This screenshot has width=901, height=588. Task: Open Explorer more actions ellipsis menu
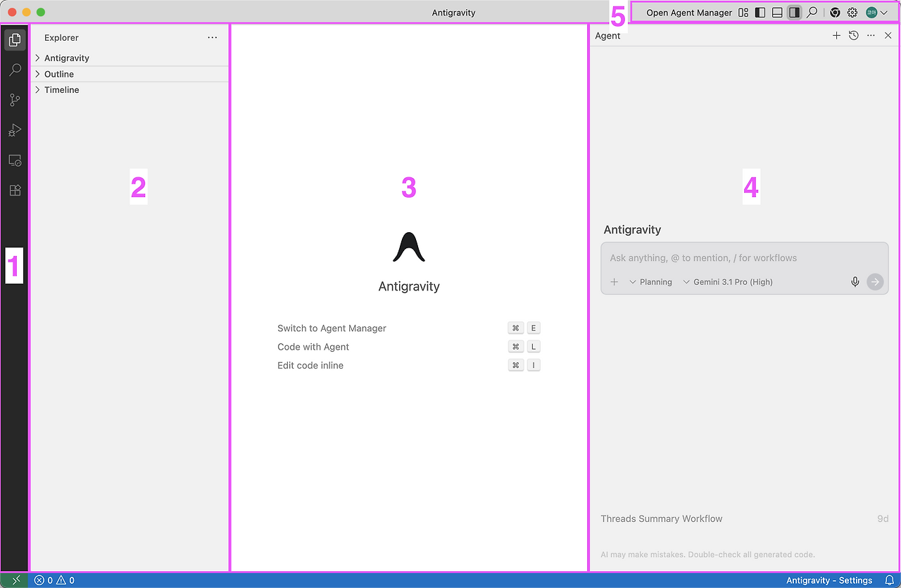(x=213, y=37)
